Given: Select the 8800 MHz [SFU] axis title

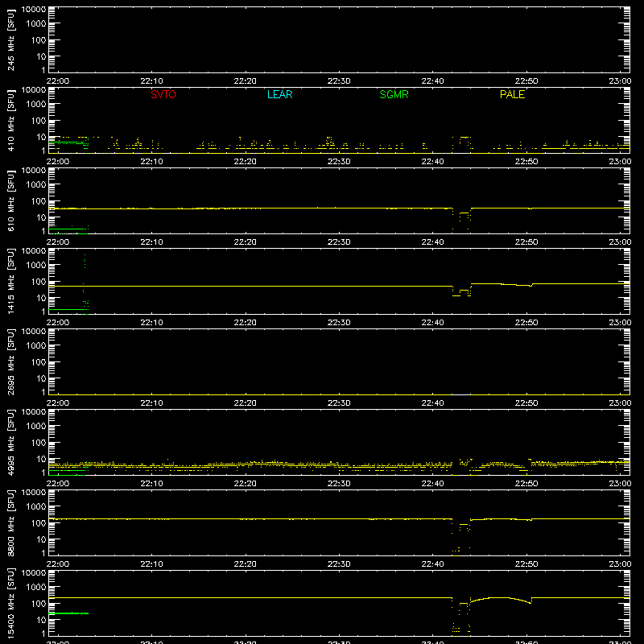Looking at the screenshot, I should pyautogui.click(x=10, y=522).
